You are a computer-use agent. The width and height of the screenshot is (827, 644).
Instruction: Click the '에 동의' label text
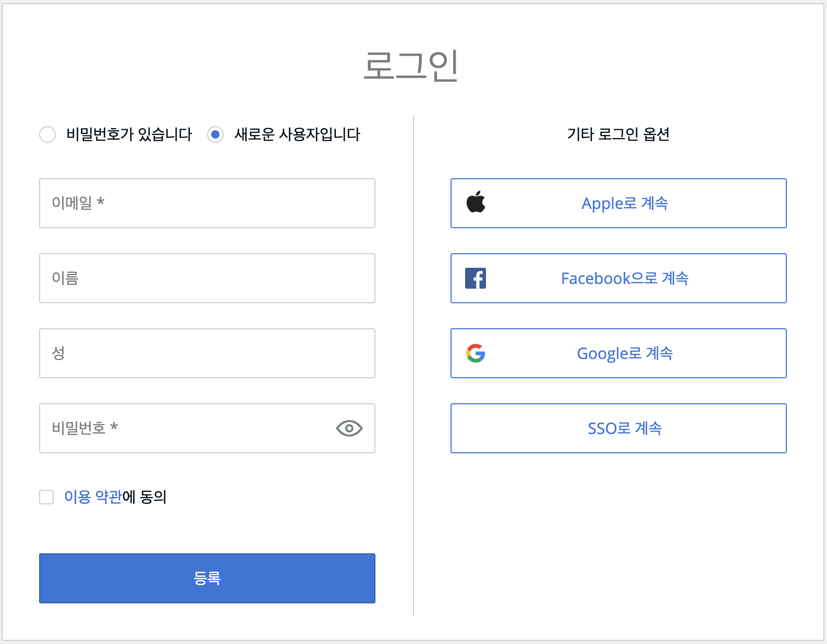(144, 497)
